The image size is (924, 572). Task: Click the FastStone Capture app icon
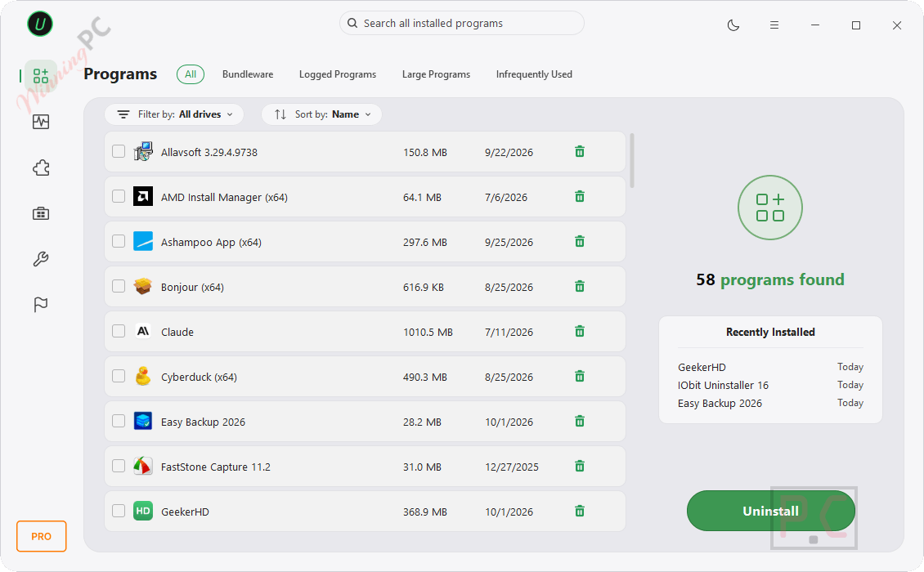click(142, 466)
